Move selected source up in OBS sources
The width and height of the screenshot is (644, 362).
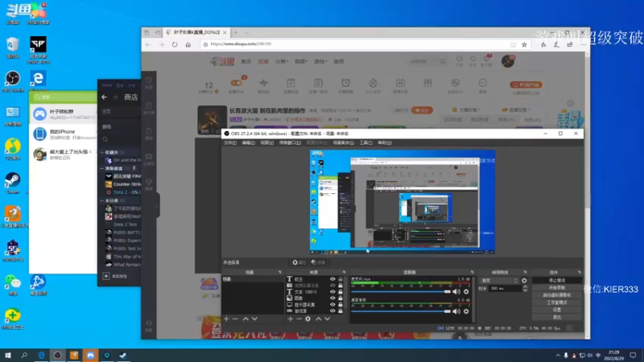pyautogui.click(x=318, y=319)
